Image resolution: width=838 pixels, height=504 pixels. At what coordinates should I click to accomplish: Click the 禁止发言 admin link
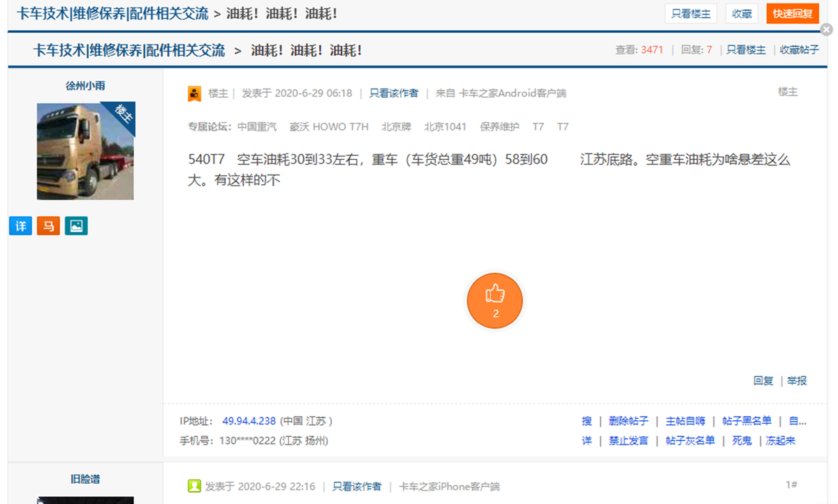(628, 440)
